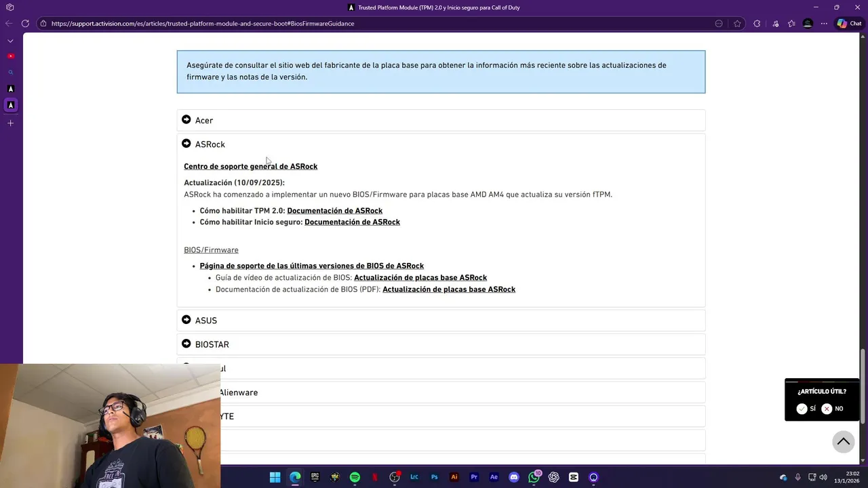Reload the page with the refresh button
Screen dimensions: 868x488
click(x=25, y=23)
